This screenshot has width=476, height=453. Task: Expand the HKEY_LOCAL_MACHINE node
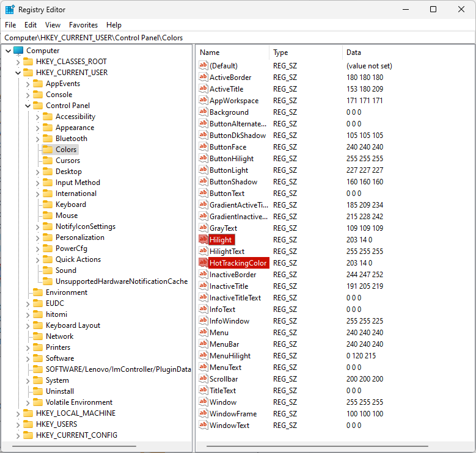pos(18,414)
